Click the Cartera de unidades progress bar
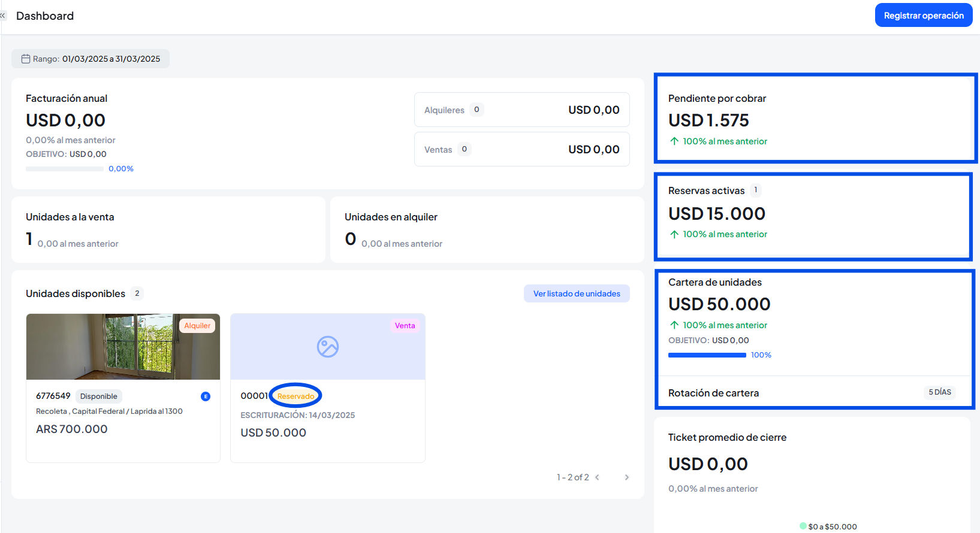The height and width of the screenshot is (533, 980). (x=707, y=355)
